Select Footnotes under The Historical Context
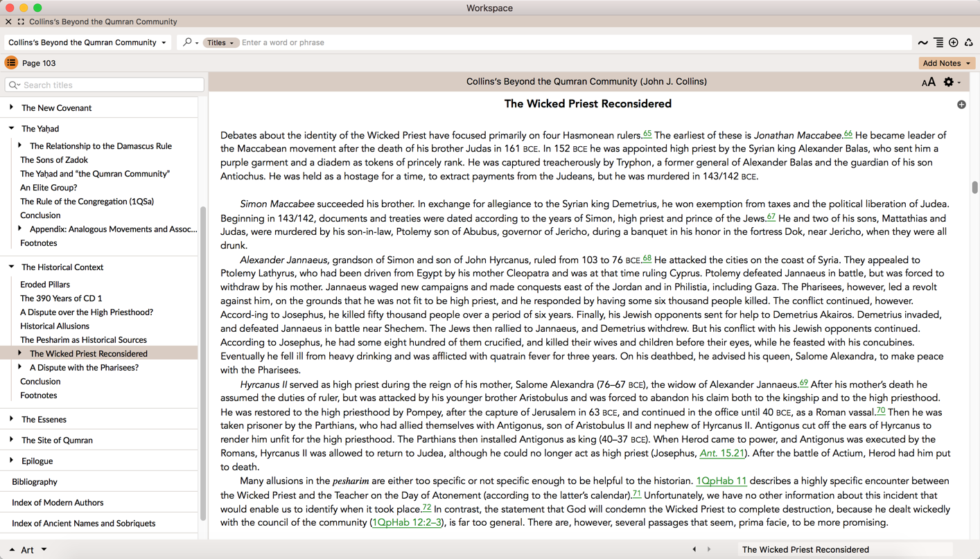 39,396
